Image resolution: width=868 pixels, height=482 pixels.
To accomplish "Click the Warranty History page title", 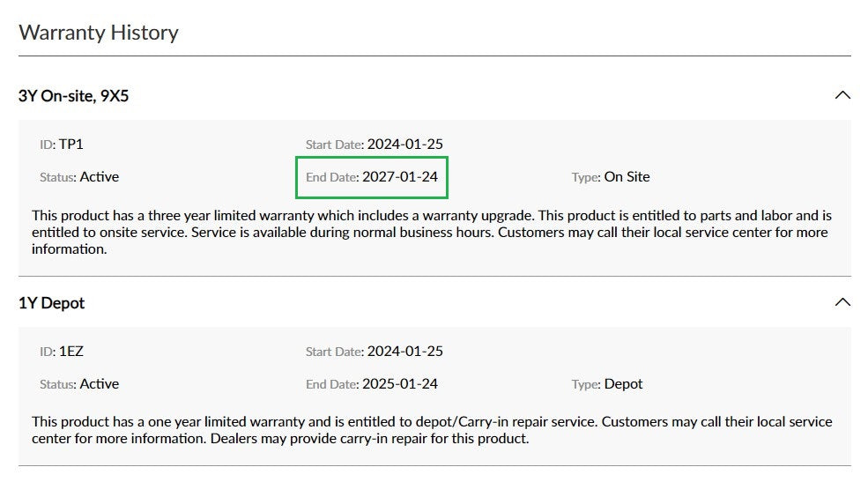I will (x=98, y=33).
